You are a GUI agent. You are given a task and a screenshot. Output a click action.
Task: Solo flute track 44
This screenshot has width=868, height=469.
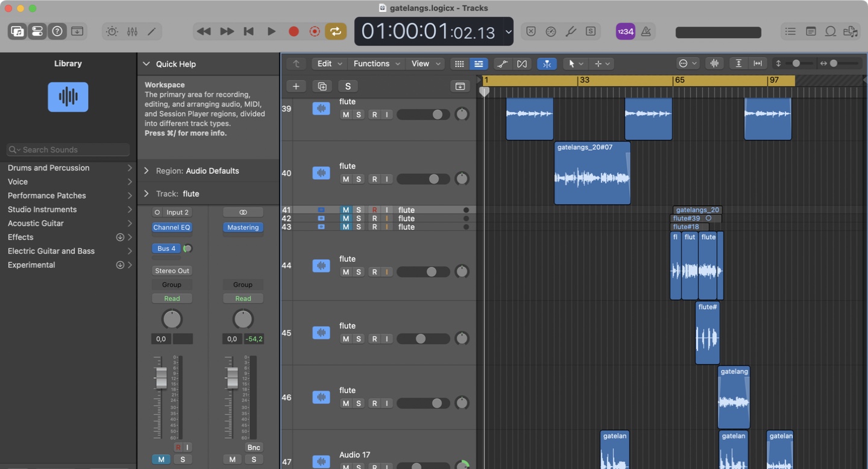coord(359,272)
